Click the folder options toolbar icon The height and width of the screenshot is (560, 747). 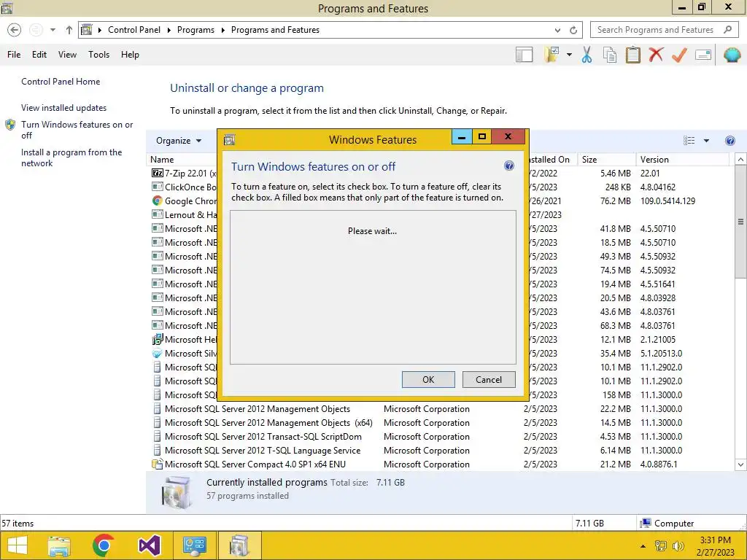pyautogui.click(x=551, y=54)
